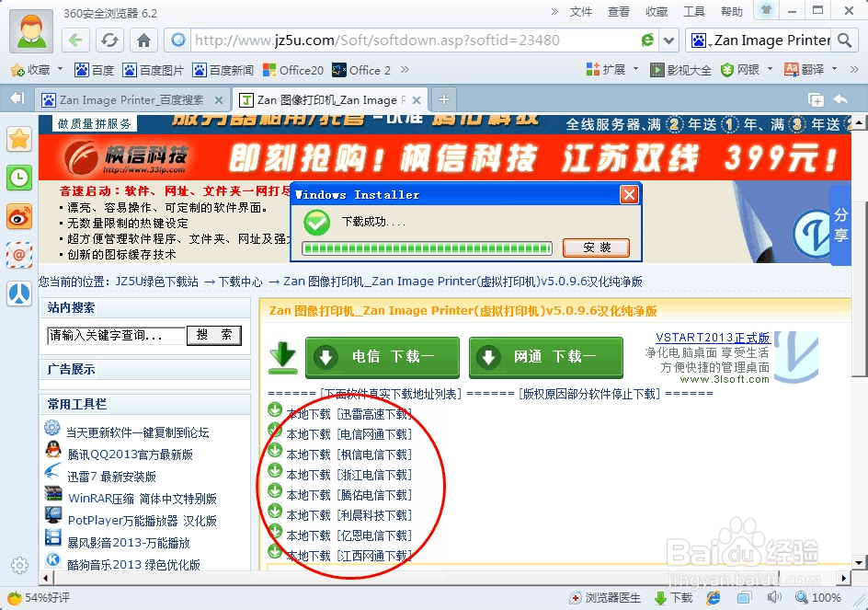Open the Weibo sidebar icon
The height and width of the screenshot is (610, 868).
19,217
